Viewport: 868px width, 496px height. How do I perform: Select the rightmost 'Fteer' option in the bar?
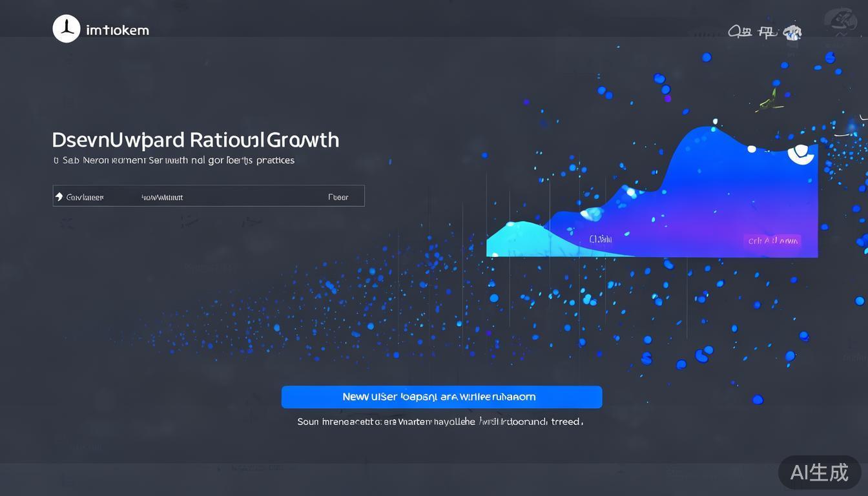click(338, 197)
